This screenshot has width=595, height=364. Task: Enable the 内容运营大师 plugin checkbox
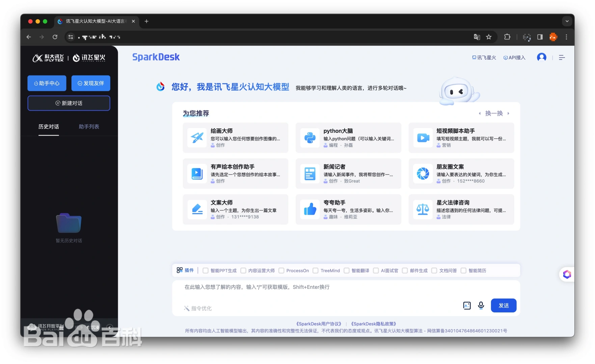243,271
